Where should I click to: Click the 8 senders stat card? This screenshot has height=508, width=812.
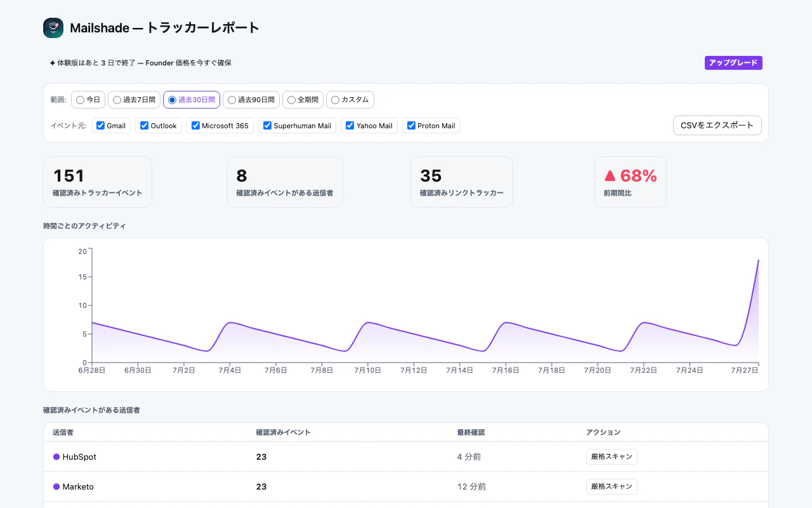285,182
